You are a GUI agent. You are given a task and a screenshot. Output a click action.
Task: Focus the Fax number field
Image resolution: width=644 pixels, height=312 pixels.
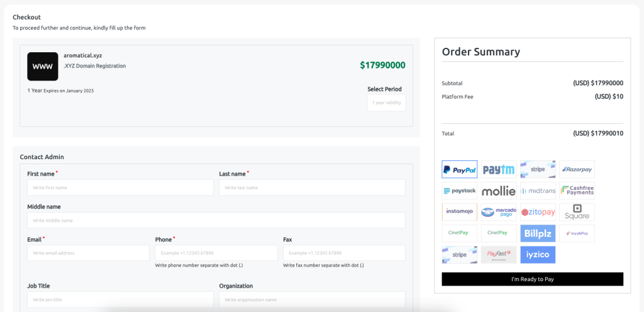point(344,253)
